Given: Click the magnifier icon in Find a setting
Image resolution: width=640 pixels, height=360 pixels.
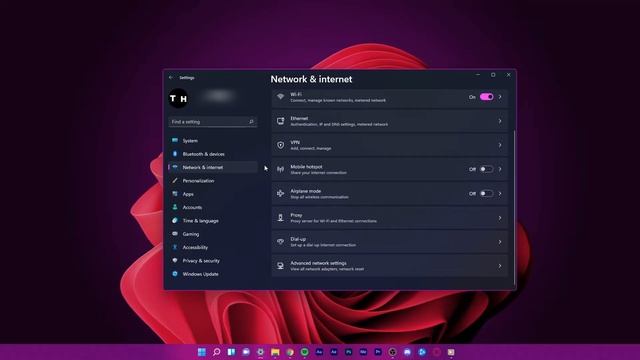Looking at the screenshot, I should (x=251, y=122).
